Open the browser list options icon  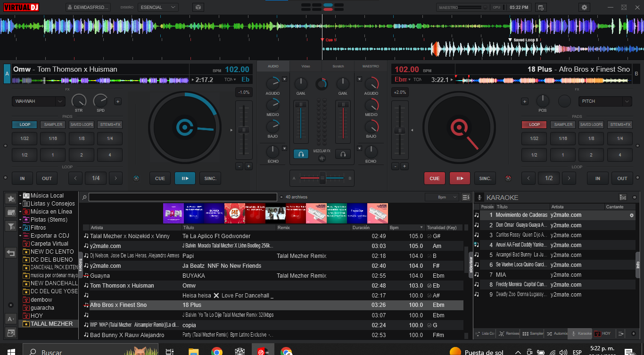[x=466, y=197]
